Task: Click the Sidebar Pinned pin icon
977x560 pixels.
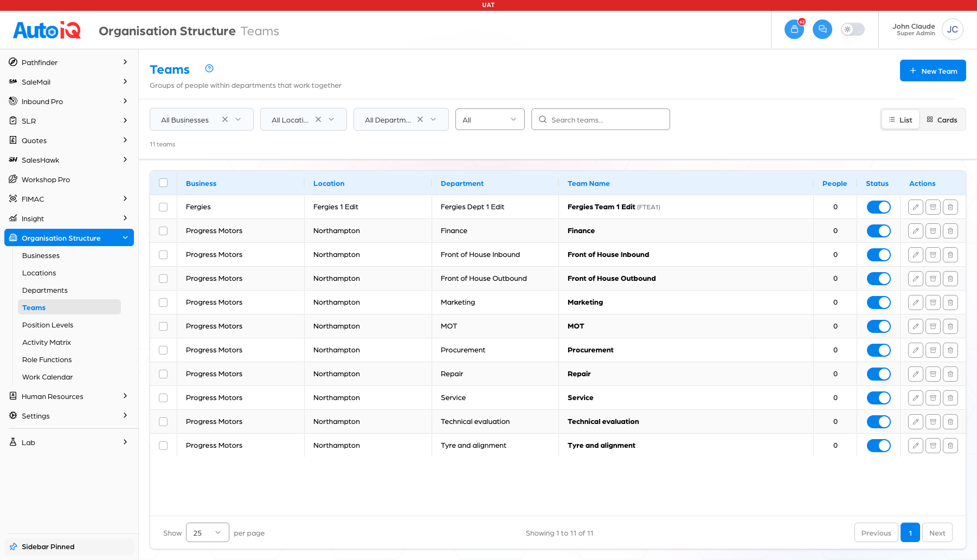Action: click(14, 546)
